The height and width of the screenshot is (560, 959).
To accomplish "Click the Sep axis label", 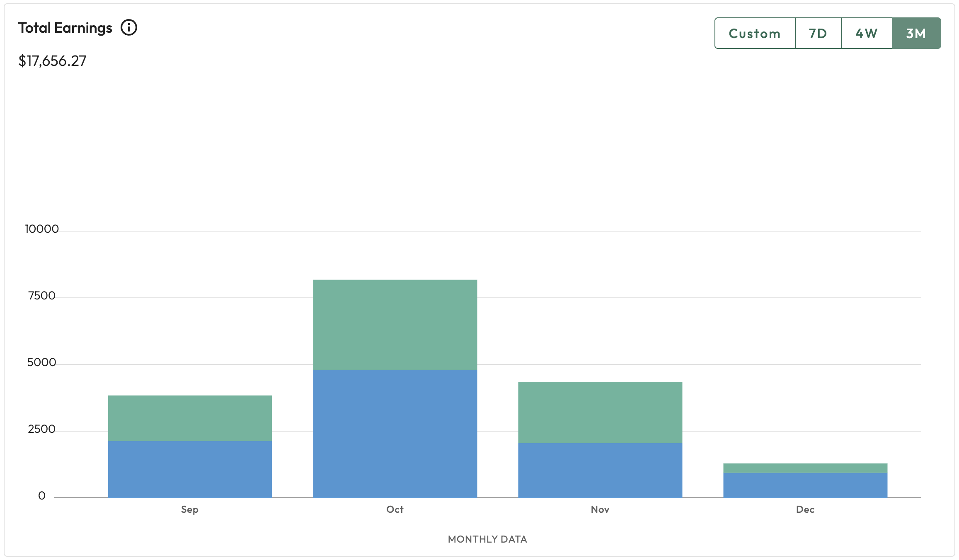I will pos(190,509).
